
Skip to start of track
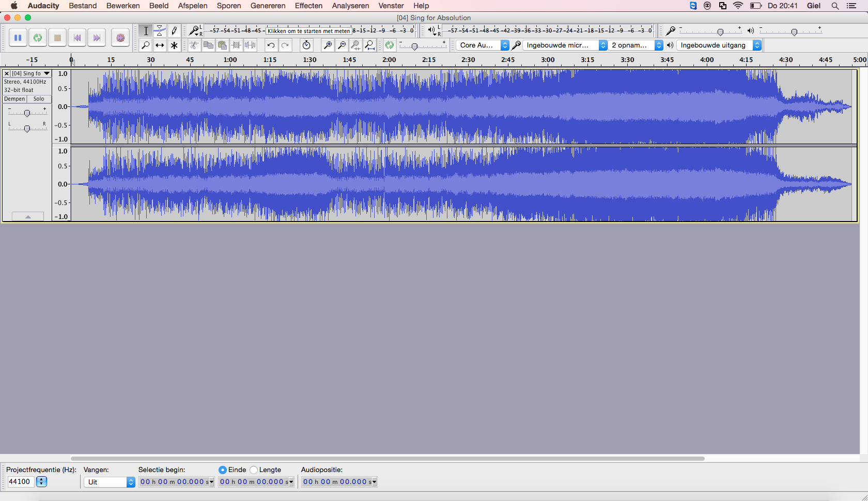tap(77, 38)
